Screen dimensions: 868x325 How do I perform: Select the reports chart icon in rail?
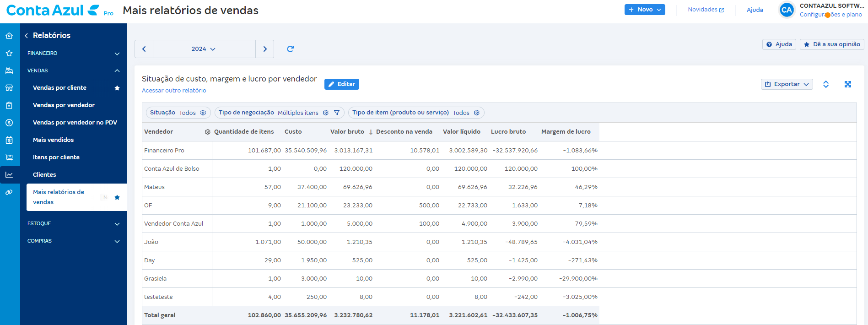[9, 175]
